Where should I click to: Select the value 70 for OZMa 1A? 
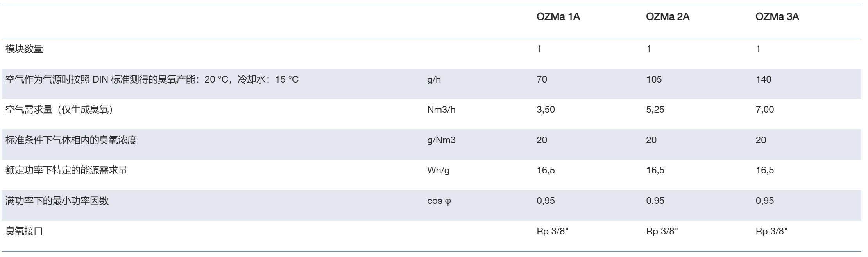tap(542, 79)
